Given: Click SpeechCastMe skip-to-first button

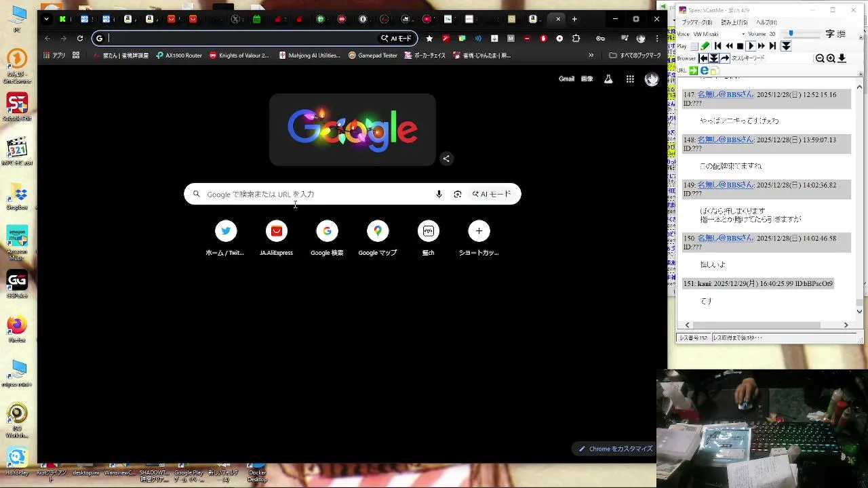Looking at the screenshot, I should (718, 46).
